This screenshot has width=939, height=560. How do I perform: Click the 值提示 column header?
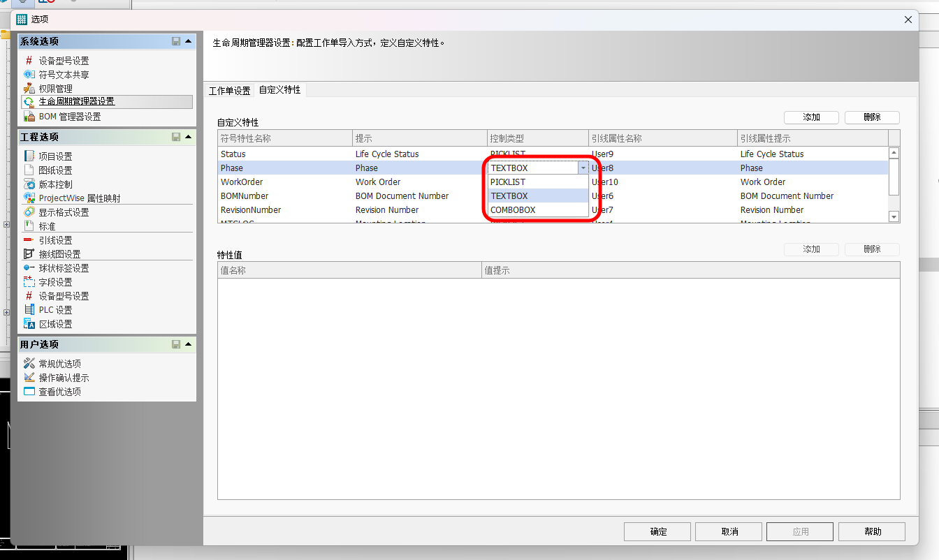pos(691,270)
